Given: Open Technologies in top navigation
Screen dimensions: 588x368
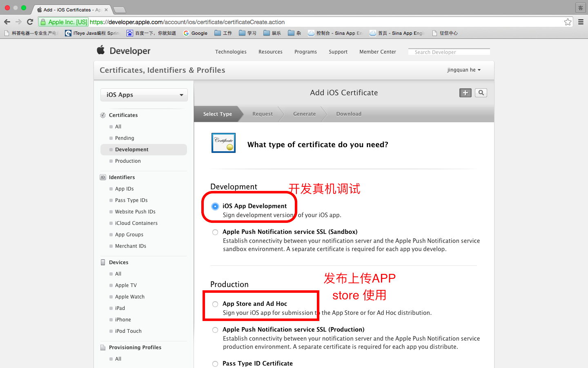Looking at the screenshot, I should (x=231, y=52).
